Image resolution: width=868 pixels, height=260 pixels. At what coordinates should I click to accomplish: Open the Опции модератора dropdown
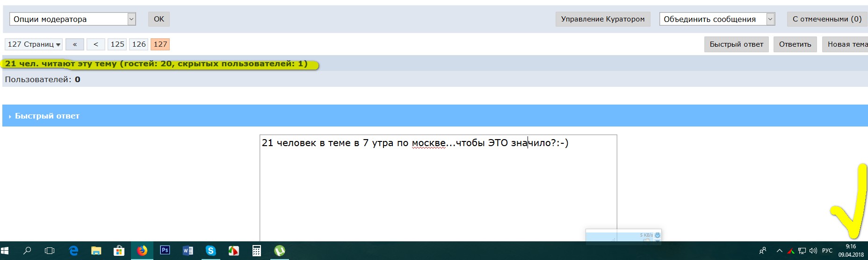click(x=72, y=19)
